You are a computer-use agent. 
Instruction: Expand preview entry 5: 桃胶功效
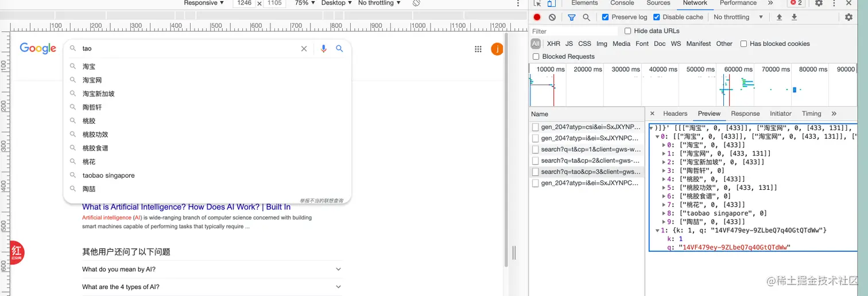664,188
